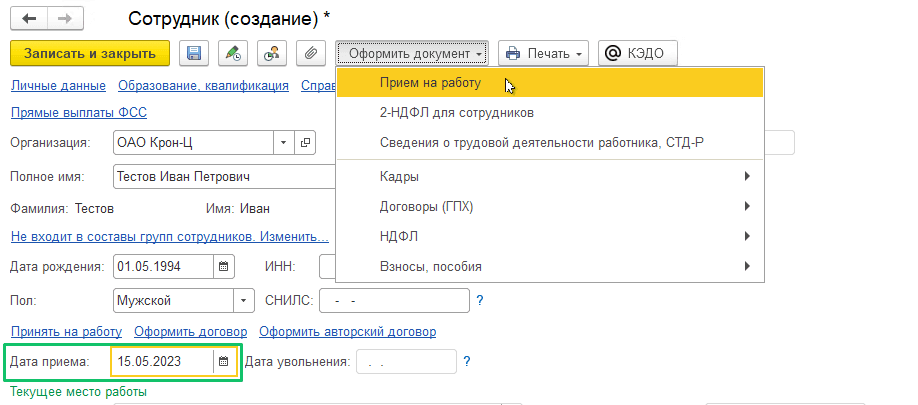Open the Личные данные link
The width and height of the screenshot is (918, 405).
tap(58, 85)
